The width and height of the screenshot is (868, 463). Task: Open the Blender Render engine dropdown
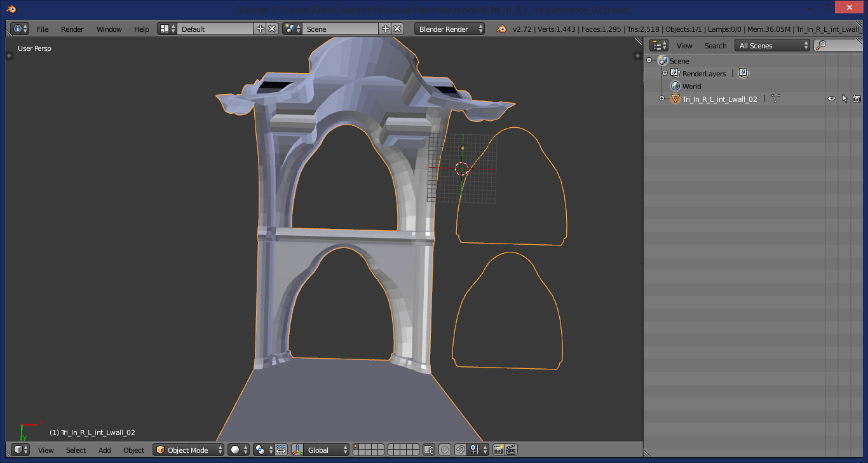pyautogui.click(x=449, y=29)
